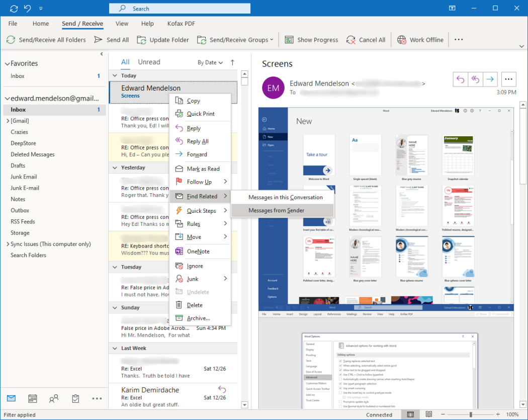This screenshot has height=420, width=528.
Task: Open the ribbon overflow more commands button
Action: click(x=459, y=39)
